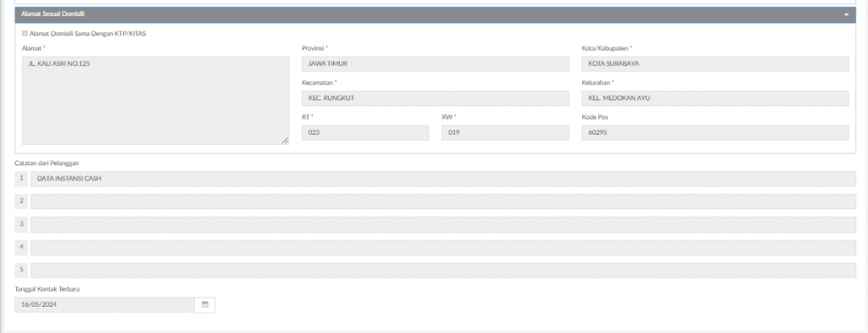This screenshot has width=868, height=333.
Task: Click the Tanggal Kontak Terbaru label
Action: coord(48,289)
